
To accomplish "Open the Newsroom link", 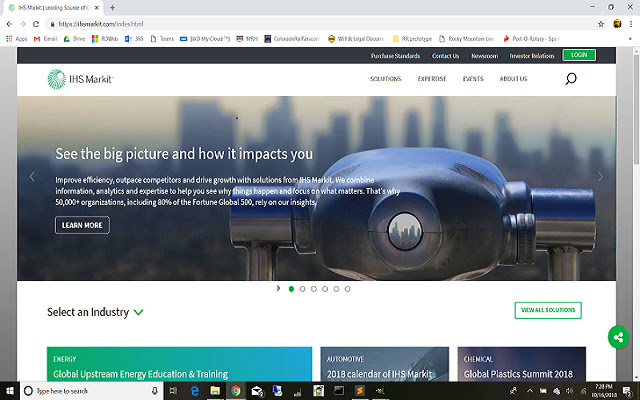I will tap(484, 56).
